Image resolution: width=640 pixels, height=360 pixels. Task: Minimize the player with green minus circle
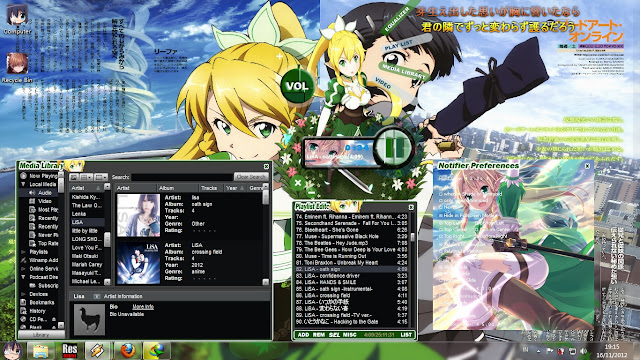[311, 192]
